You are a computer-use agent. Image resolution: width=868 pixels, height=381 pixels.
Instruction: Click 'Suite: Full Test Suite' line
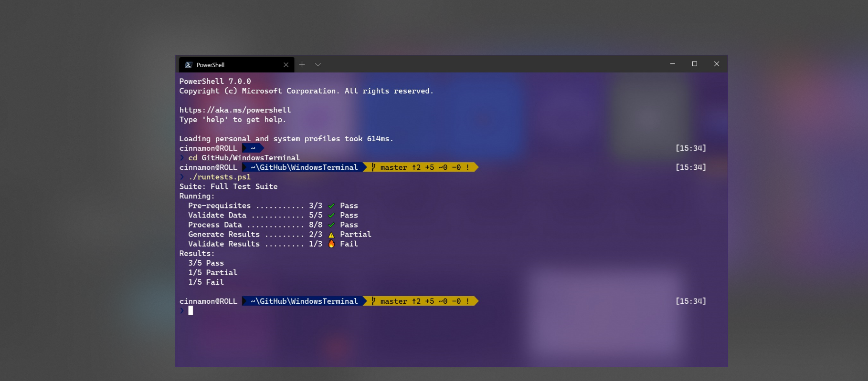(x=228, y=186)
